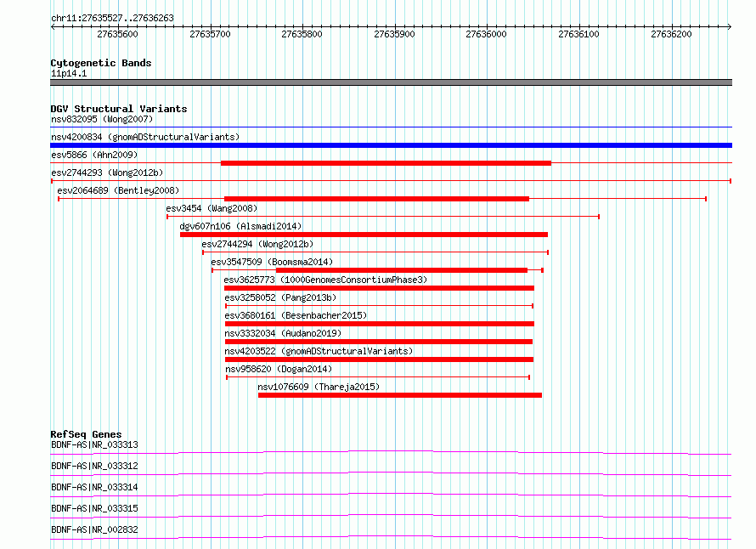
Task: Open variant esv2744294 (Wong2012b)
Action: click(257, 244)
